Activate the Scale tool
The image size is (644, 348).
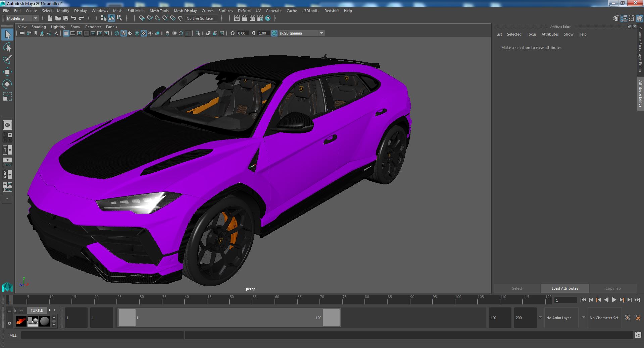coord(7,97)
